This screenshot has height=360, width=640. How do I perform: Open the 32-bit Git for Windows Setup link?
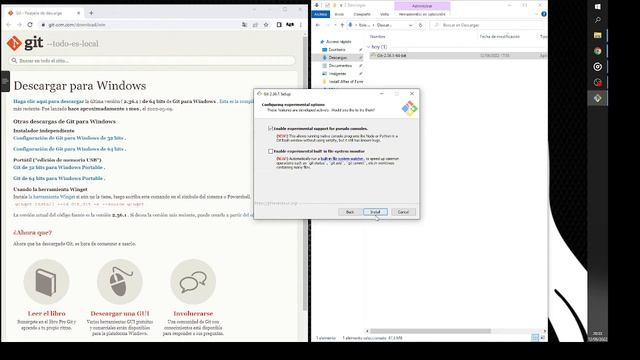point(69,138)
